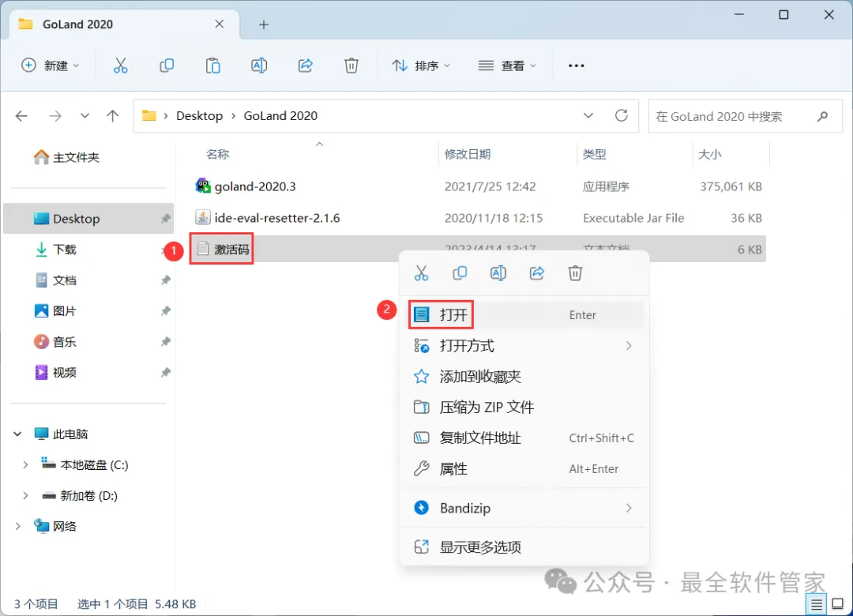Click the Delete trash icon in the top toolbar

pos(351,66)
